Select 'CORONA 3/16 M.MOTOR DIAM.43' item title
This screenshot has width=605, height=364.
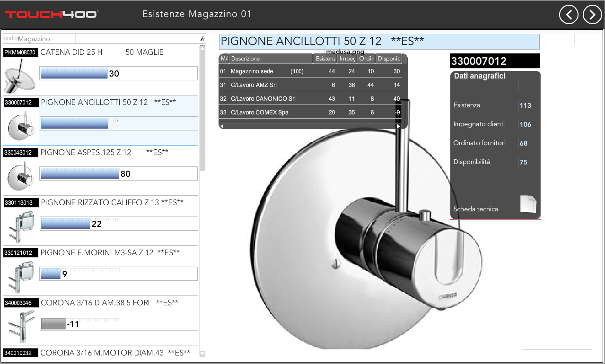115,353
